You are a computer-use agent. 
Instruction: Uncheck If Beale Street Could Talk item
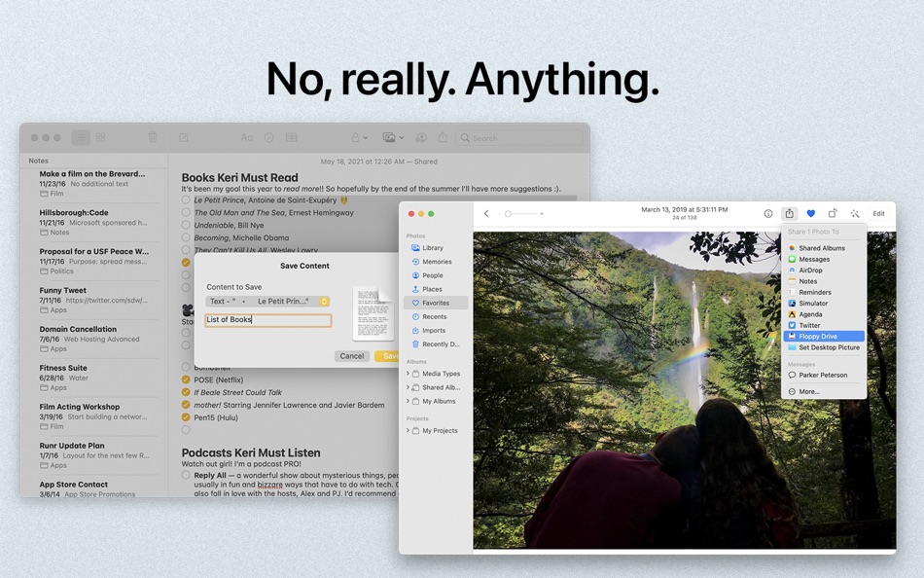(x=186, y=392)
